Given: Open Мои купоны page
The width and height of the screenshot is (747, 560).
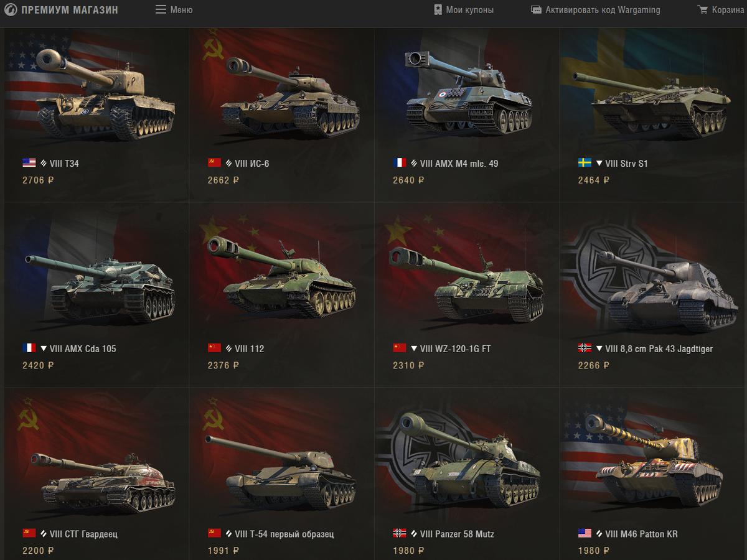Looking at the screenshot, I should 464,10.
